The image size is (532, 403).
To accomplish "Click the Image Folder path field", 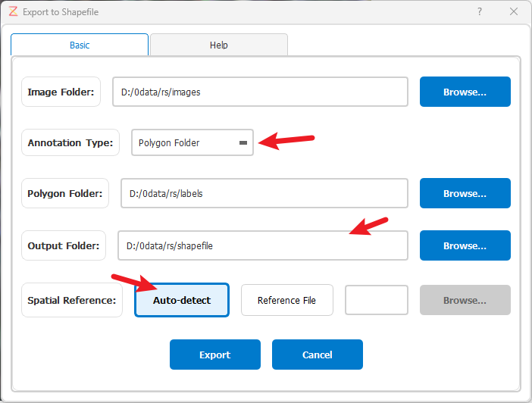I will [x=260, y=92].
